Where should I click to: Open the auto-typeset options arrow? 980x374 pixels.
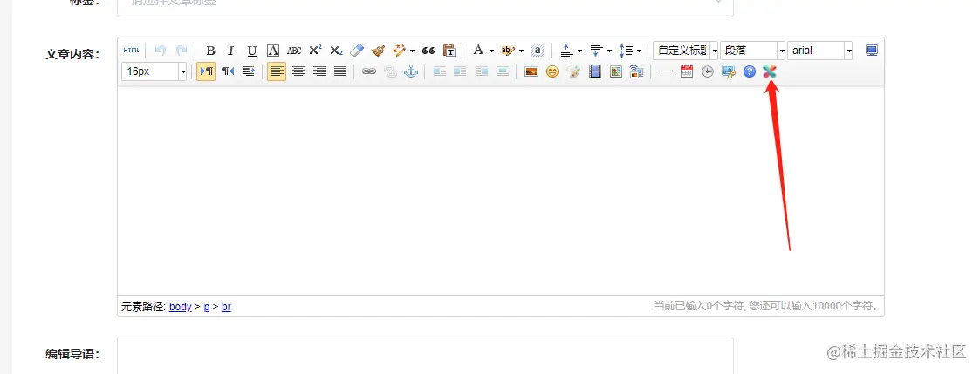(x=412, y=51)
